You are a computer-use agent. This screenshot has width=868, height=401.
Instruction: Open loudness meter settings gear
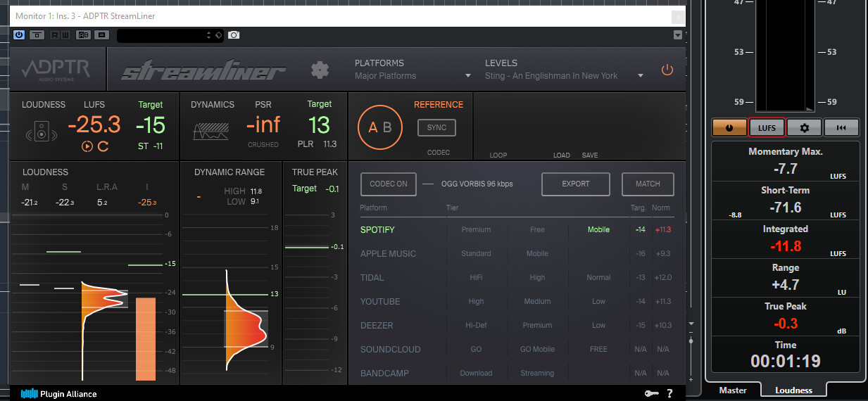804,127
